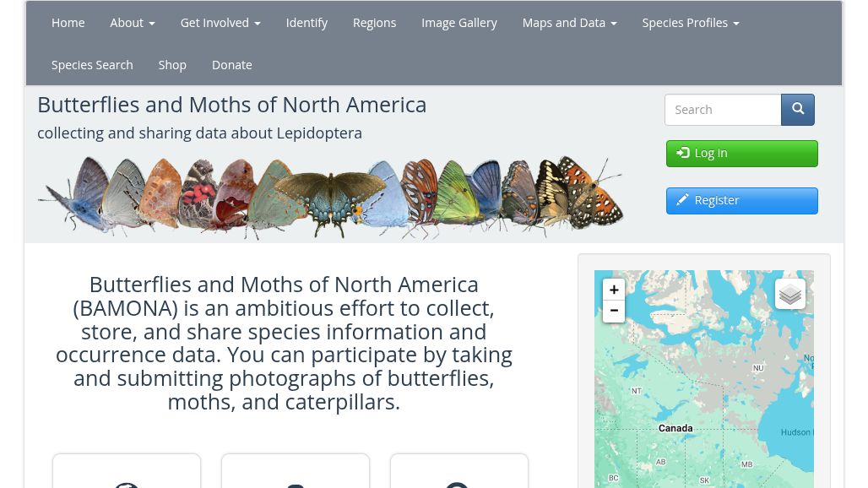This screenshot has width=868, height=488.
Task: Open the Get Involved dropdown
Action: click(220, 23)
